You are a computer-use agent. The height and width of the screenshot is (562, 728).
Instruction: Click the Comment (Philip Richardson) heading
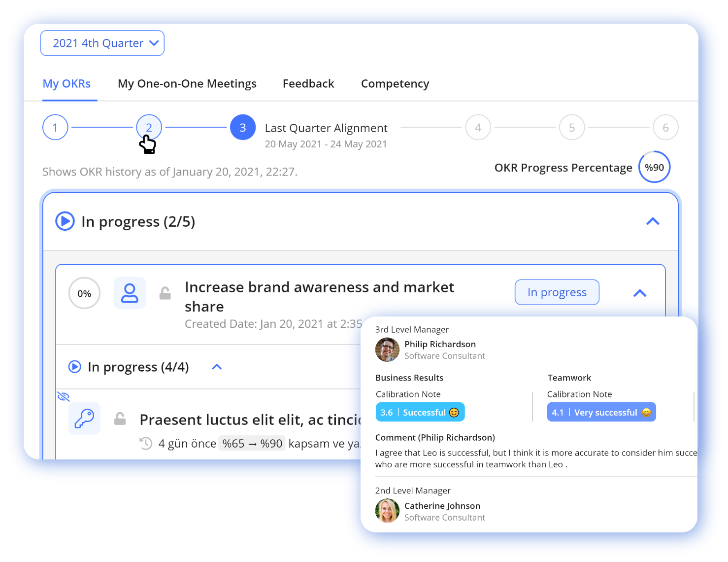pyautogui.click(x=435, y=438)
